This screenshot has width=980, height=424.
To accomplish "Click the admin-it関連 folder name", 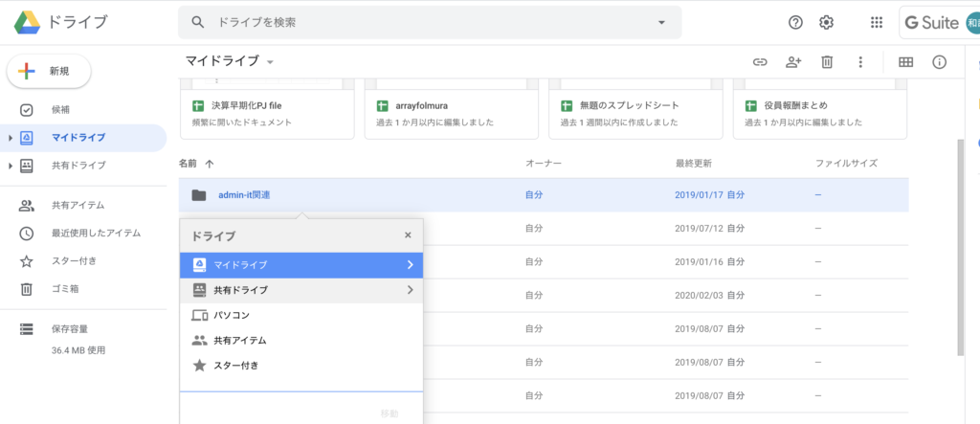I will pos(244,195).
